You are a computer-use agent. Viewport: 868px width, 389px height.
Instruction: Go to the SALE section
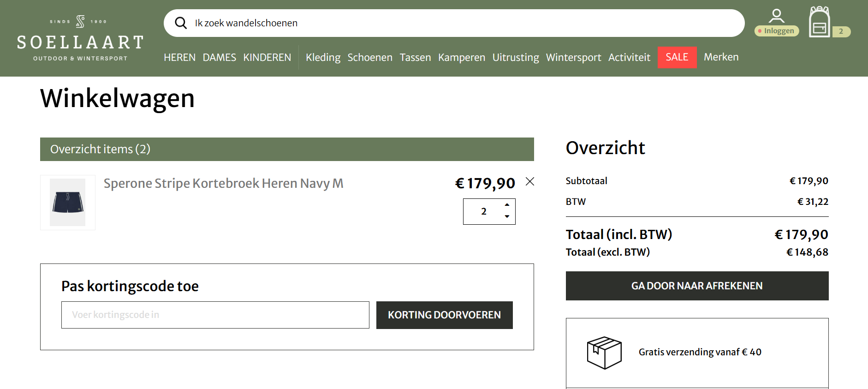[x=677, y=57]
